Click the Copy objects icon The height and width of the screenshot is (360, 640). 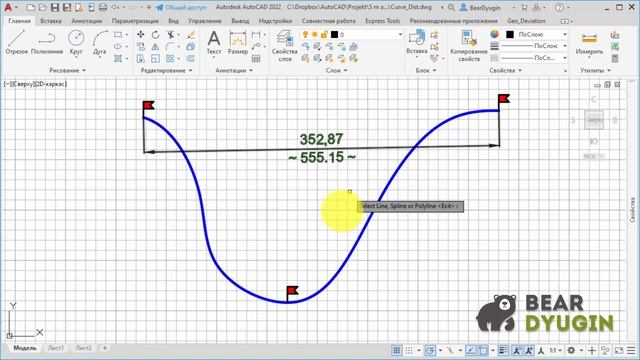click(x=140, y=47)
